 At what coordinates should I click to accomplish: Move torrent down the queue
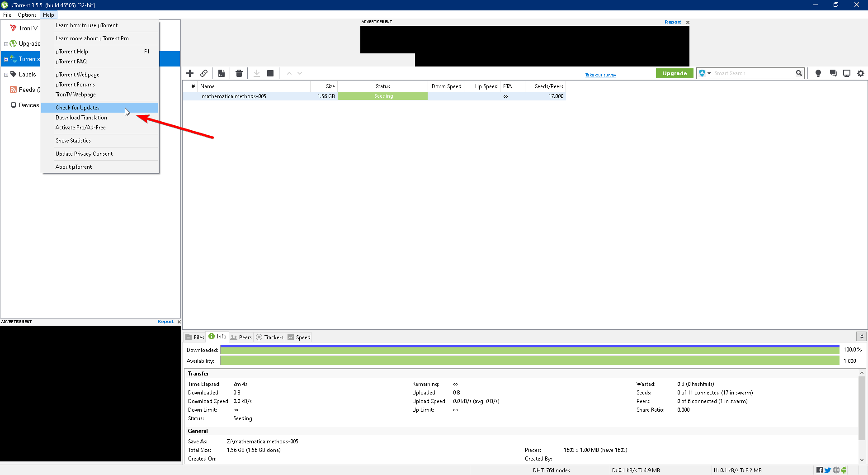click(300, 73)
